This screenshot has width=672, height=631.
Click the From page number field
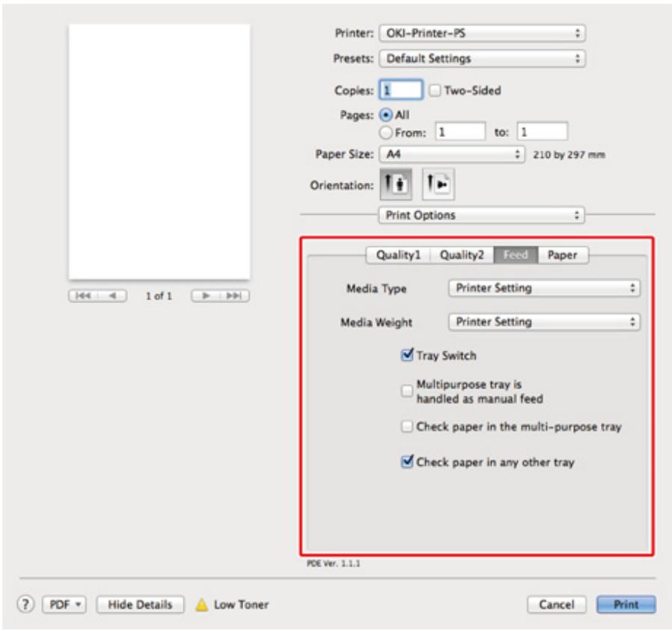460,132
